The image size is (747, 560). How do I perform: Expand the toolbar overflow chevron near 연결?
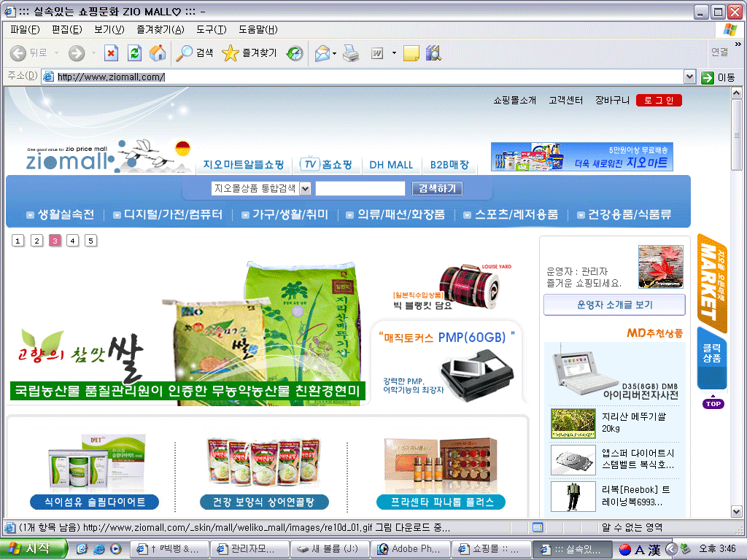738,44
